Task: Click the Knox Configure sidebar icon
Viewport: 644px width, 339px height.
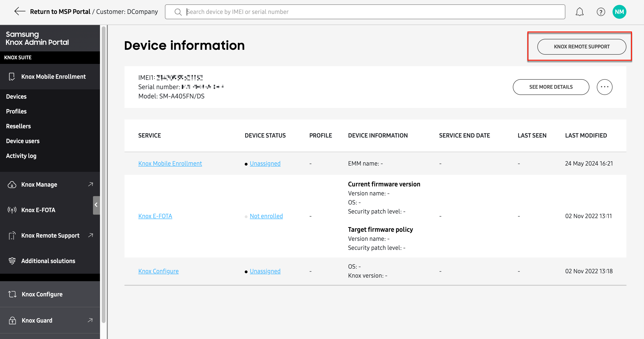Action: pyautogui.click(x=12, y=294)
